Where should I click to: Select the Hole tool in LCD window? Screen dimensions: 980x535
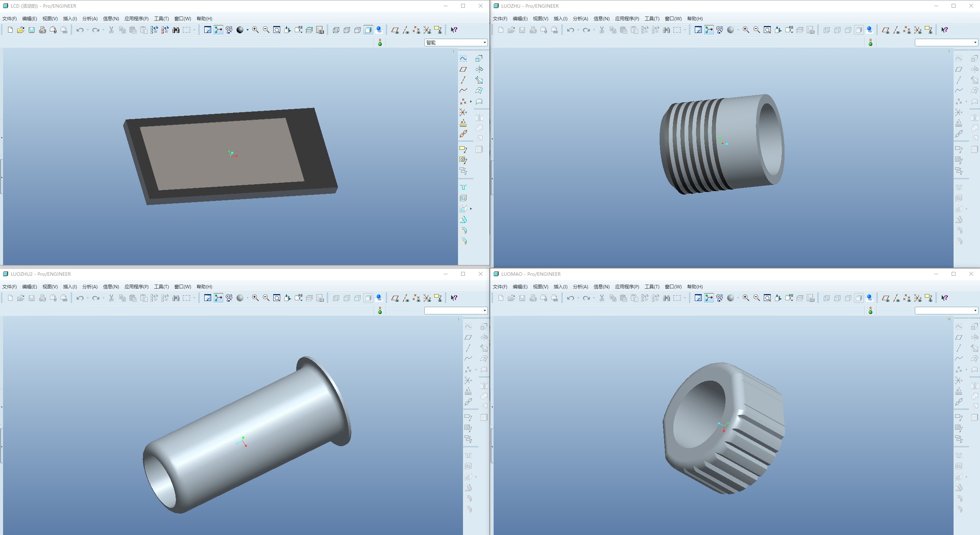463,187
